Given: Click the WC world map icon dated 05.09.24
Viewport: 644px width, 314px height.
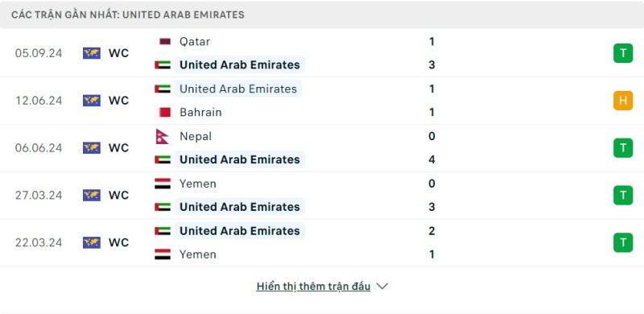Looking at the screenshot, I should click(92, 53).
